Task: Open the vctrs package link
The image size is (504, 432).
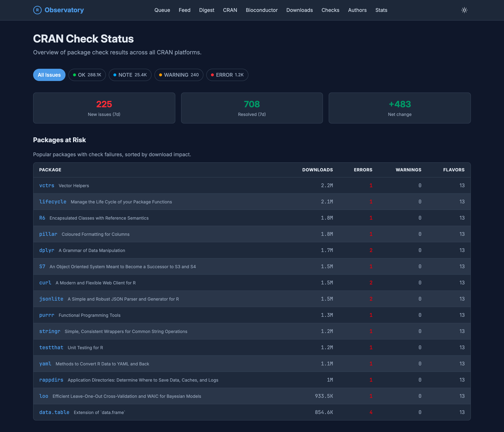Action: pyautogui.click(x=47, y=185)
